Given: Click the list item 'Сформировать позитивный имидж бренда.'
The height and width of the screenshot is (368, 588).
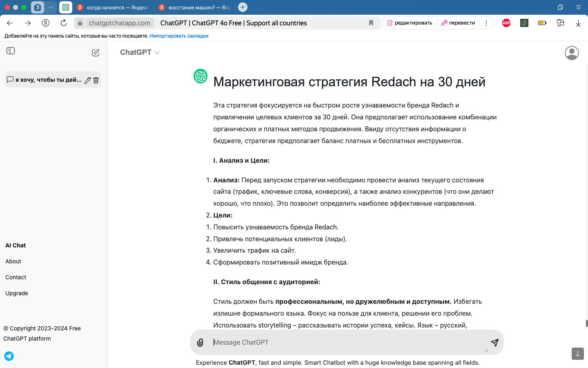Looking at the screenshot, I should pyautogui.click(x=281, y=262).
